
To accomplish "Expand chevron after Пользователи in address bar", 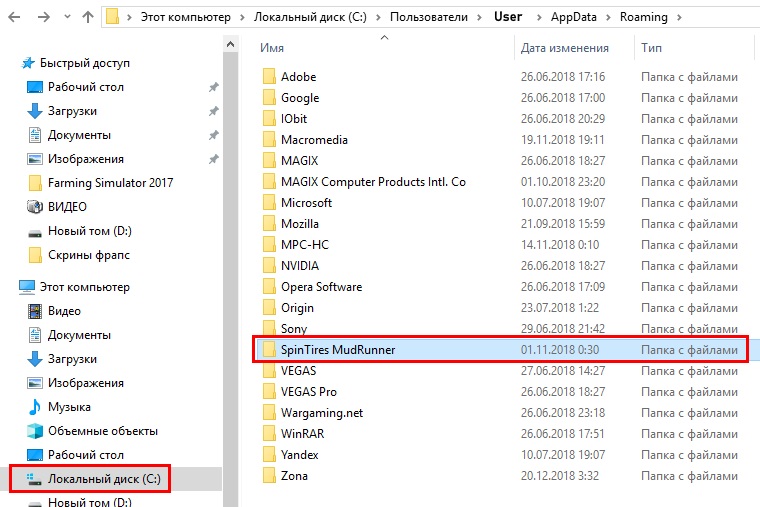I will [479, 17].
